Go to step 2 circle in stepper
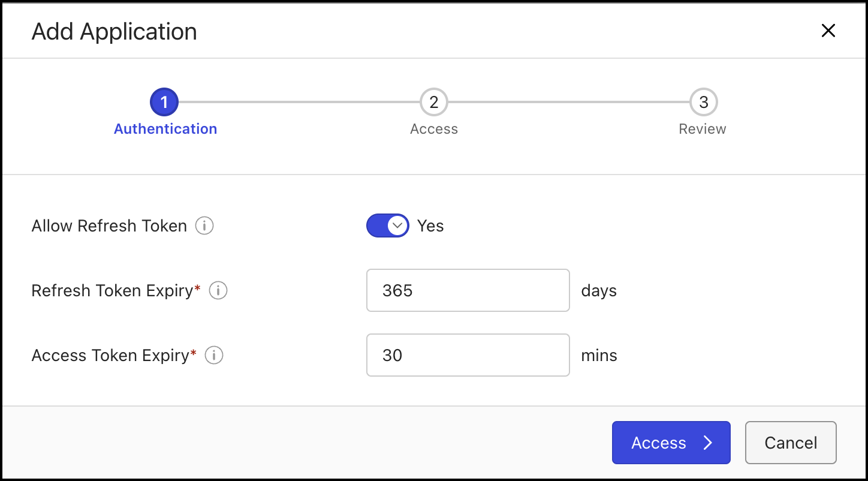This screenshot has width=868, height=481. pos(434,103)
